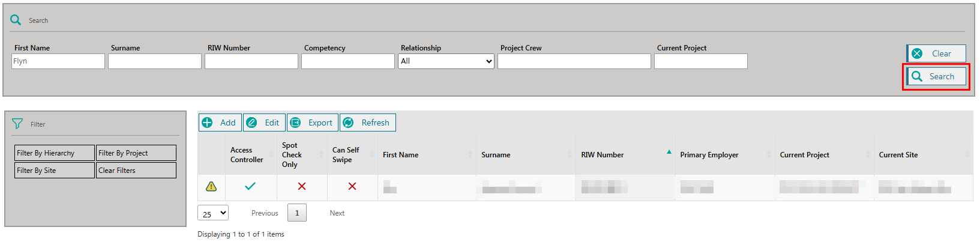Click the green Access Controller checkmark
Viewport: 980px width, 245px height.
pos(250,187)
